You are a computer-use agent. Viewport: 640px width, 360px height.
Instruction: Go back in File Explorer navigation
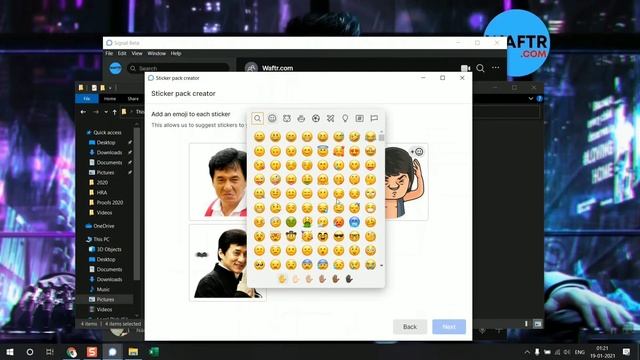(83, 112)
